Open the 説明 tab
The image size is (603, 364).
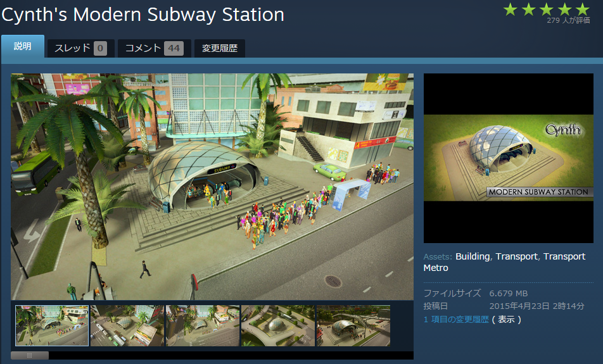click(23, 46)
